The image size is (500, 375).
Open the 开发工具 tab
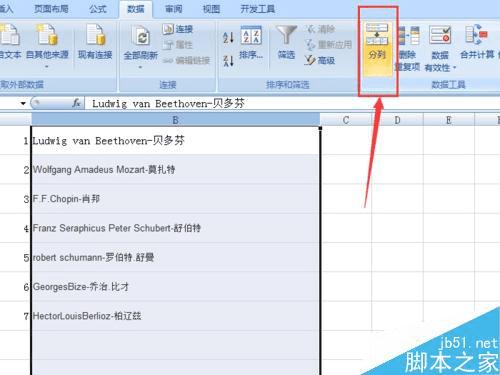tap(258, 9)
